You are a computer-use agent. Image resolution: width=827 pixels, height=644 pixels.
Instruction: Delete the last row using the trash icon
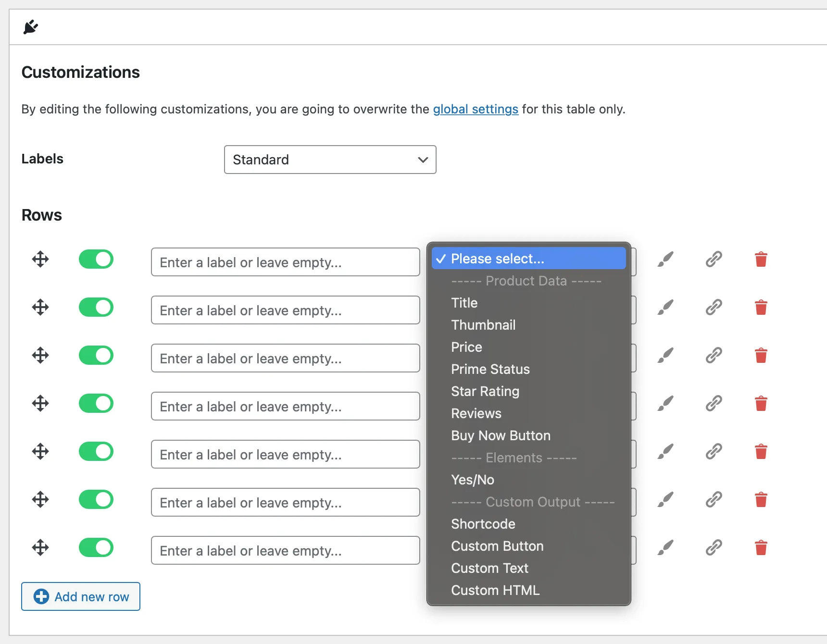pyautogui.click(x=761, y=547)
